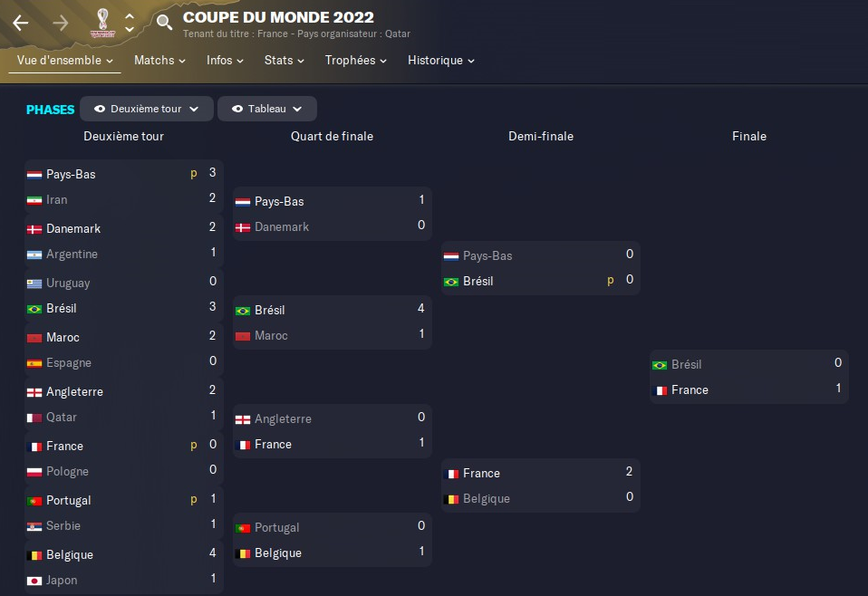Click the Brazil flag in the final

[x=660, y=365]
